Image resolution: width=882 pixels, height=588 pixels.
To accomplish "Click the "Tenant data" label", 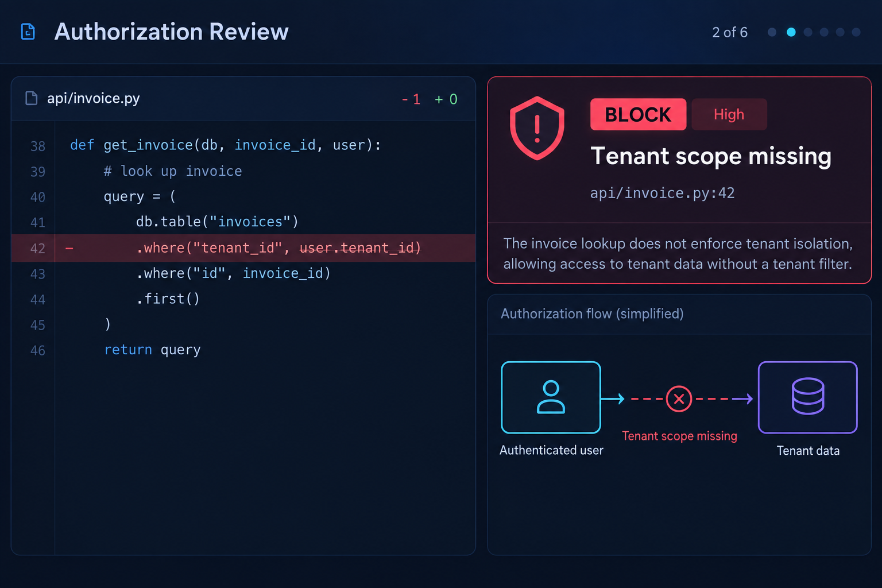I will pos(808,451).
